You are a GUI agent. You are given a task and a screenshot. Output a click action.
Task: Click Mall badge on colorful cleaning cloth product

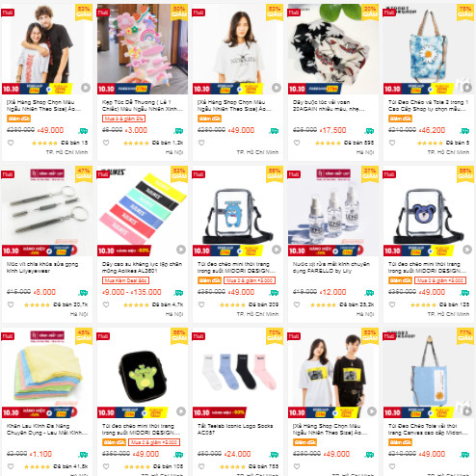click(8, 336)
